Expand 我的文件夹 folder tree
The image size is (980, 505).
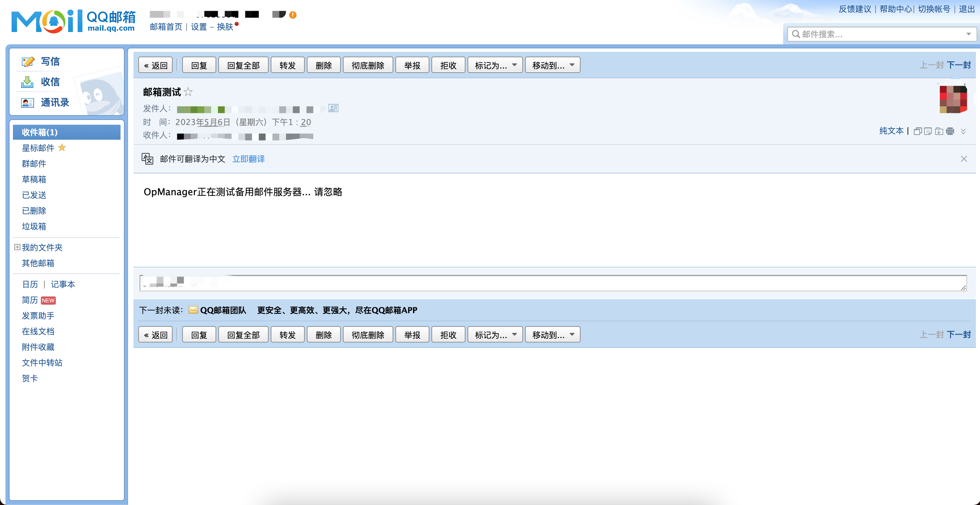(17, 247)
